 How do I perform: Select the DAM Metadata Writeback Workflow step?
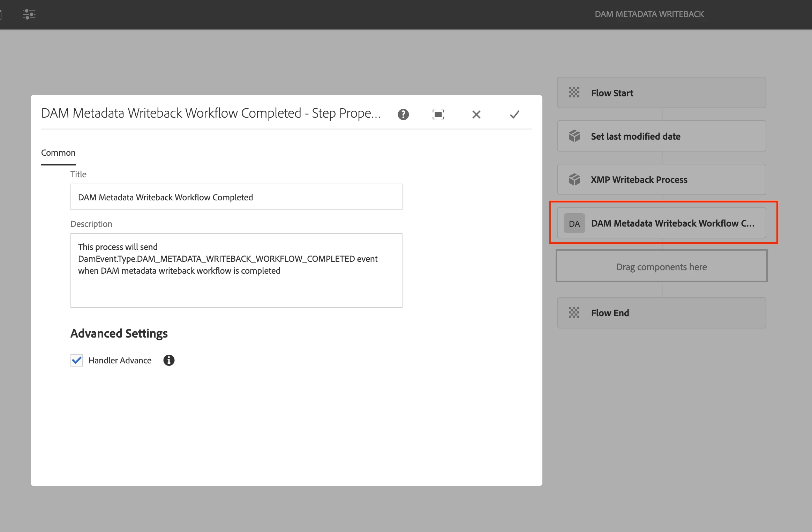click(672, 223)
